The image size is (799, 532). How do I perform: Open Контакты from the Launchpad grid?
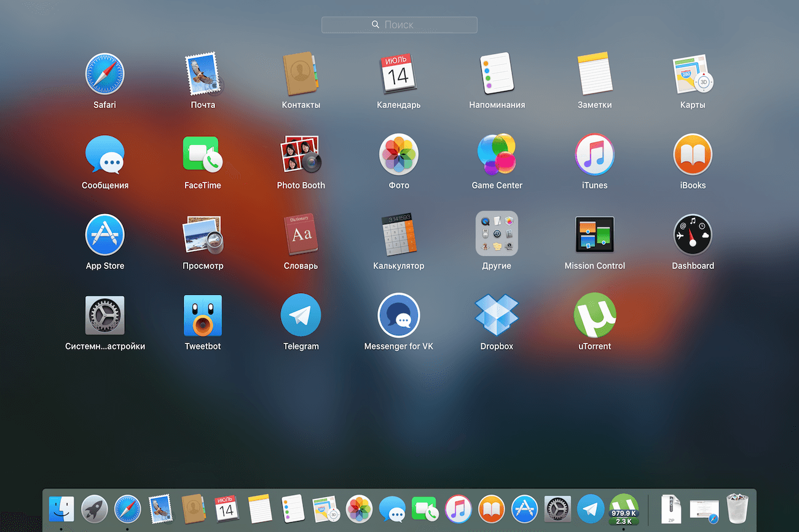click(301, 73)
